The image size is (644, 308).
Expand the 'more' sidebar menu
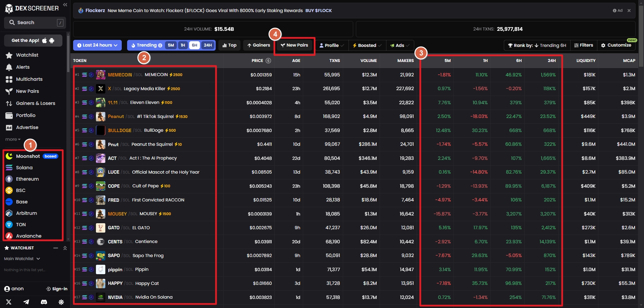[13, 139]
